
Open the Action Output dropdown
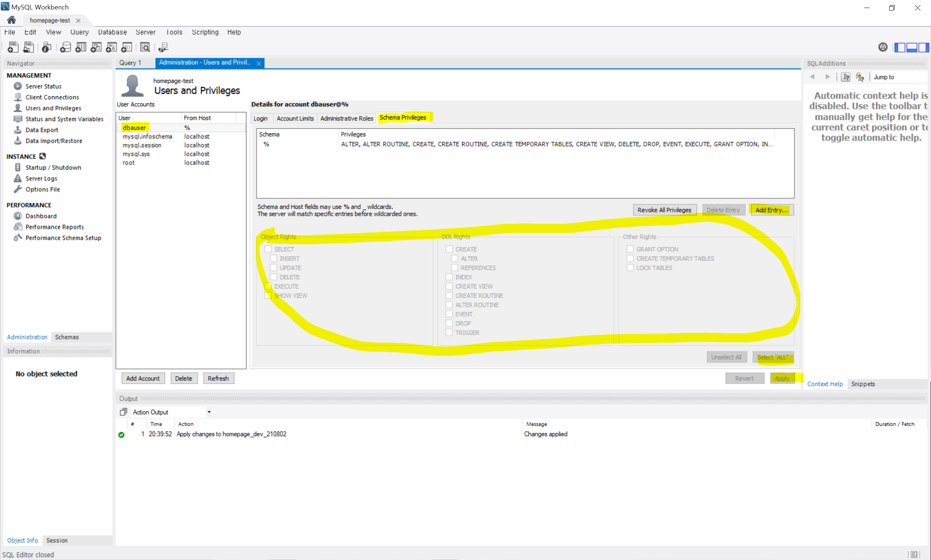pos(209,412)
